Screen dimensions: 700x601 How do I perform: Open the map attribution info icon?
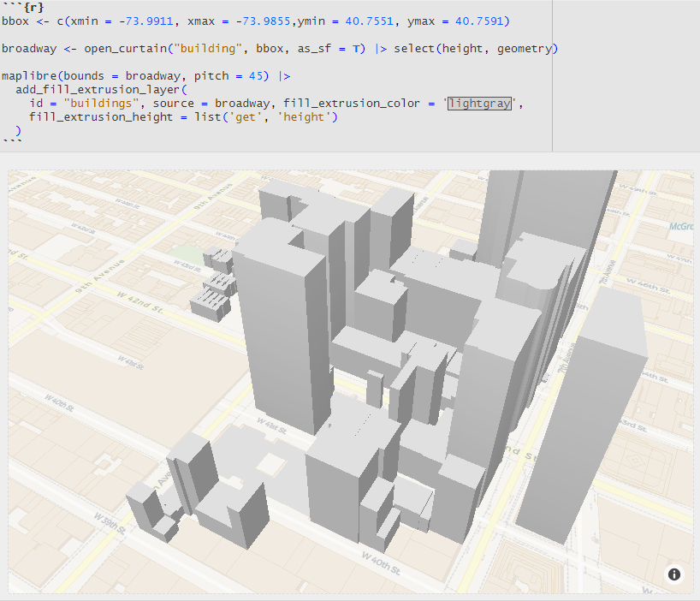tap(674, 574)
